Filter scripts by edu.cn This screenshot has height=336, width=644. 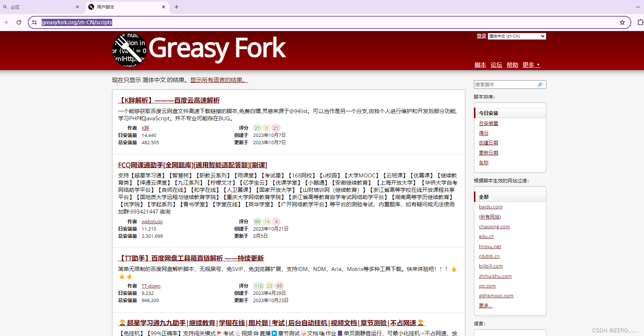(x=486, y=236)
